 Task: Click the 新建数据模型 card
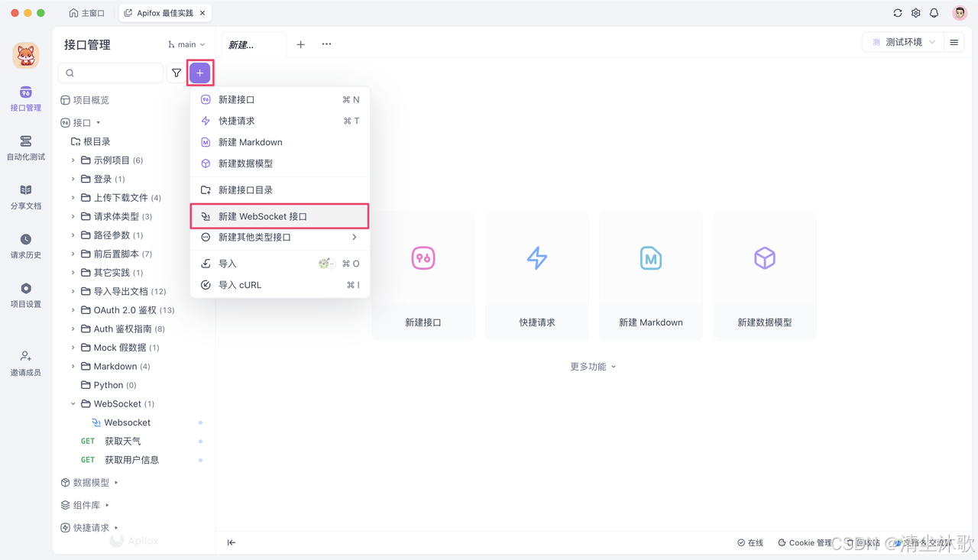click(x=764, y=276)
